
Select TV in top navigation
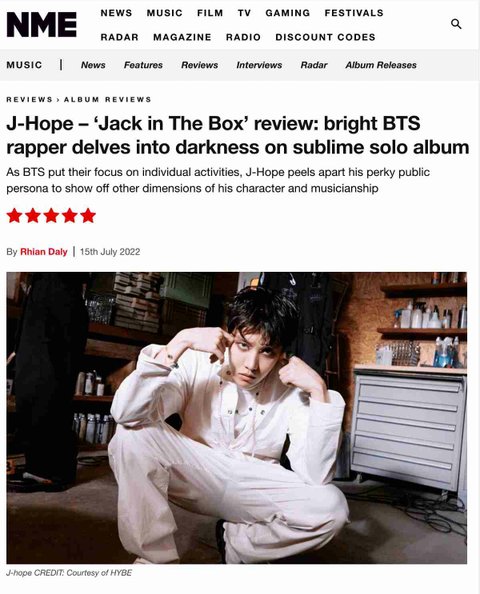click(x=244, y=13)
